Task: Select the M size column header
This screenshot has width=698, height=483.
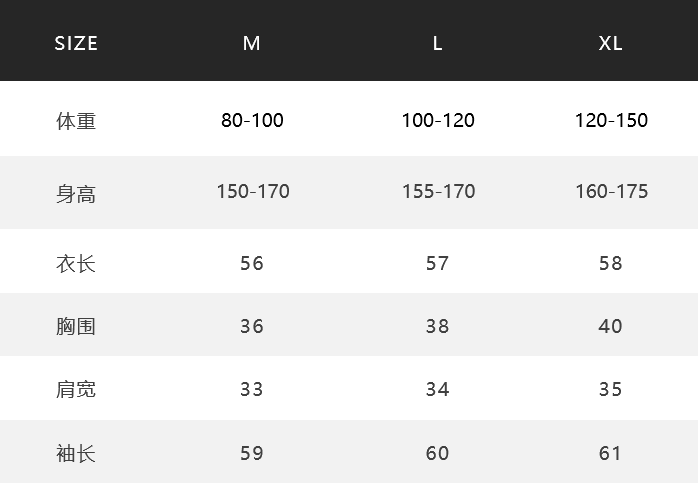Action: pyautogui.click(x=252, y=44)
